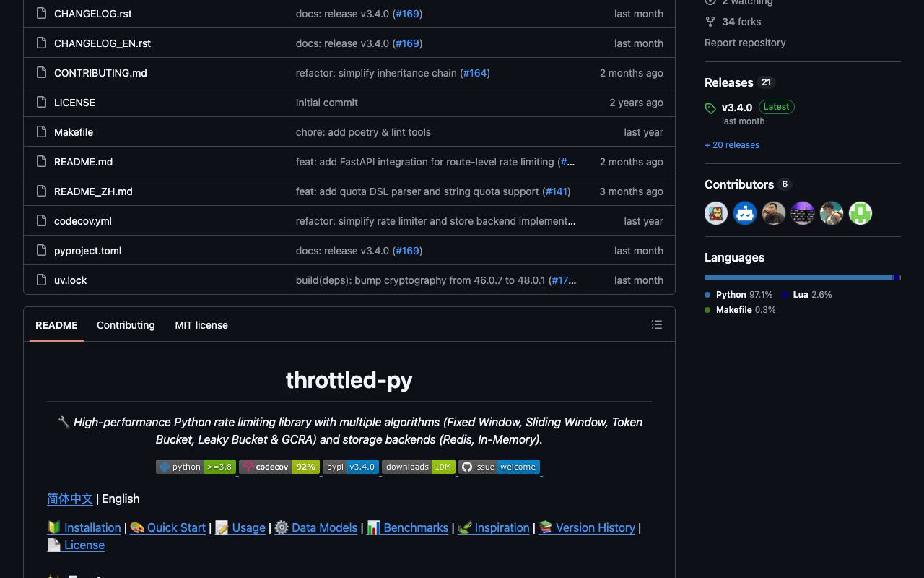Open the green identicon contributor avatar
924x578 pixels.
click(x=860, y=213)
